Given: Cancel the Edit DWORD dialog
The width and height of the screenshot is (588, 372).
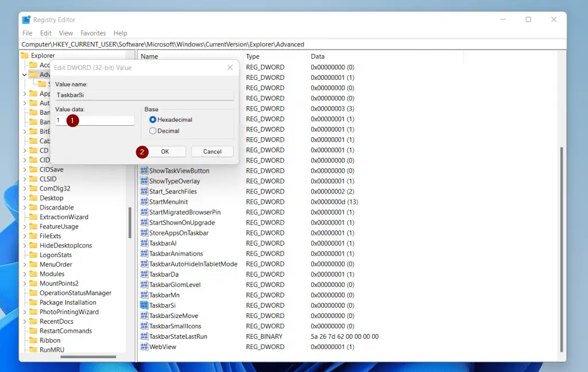Looking at the screenshot, I should coord(212,151).
